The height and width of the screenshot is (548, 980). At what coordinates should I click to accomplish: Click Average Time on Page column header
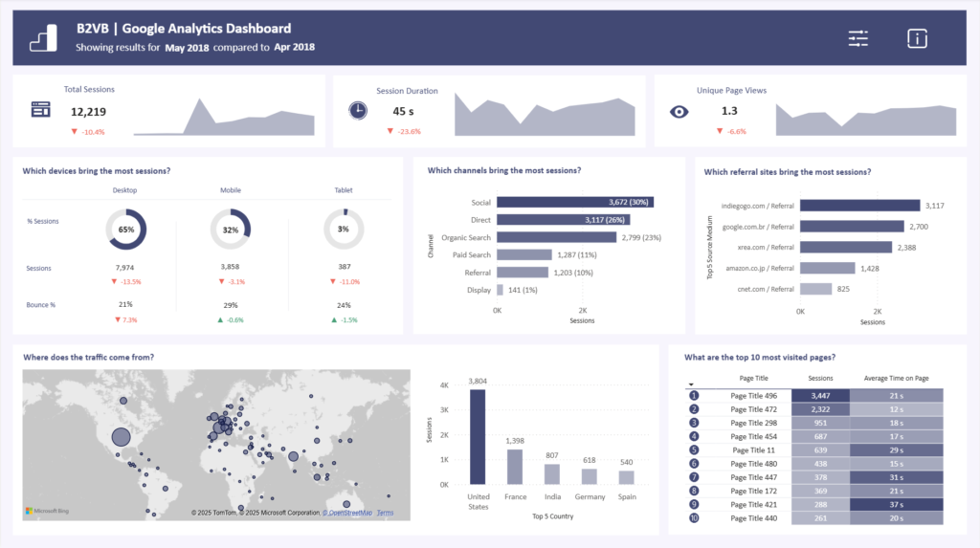[x=896, y=379]
